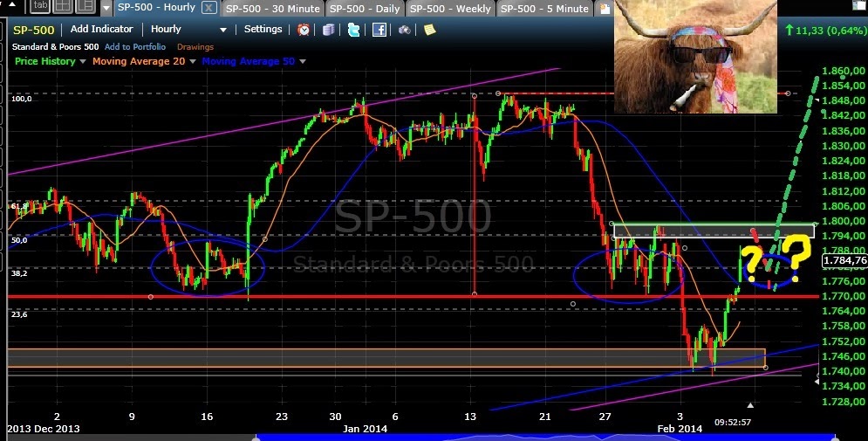The height and width of the screenshot is (441, 868).
Task: Open the tab list dropdown arrow
Action: [106, 9]
